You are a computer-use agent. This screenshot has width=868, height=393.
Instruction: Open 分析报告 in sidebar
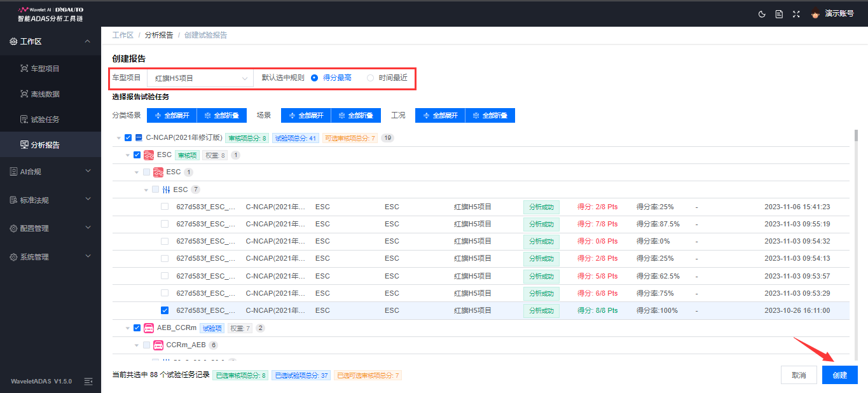click(50, 144)
